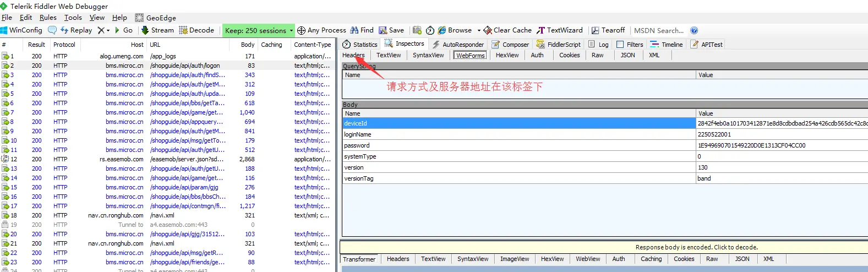Select request XML tab
Screen dimensions: 868x272
pos(654,55)
